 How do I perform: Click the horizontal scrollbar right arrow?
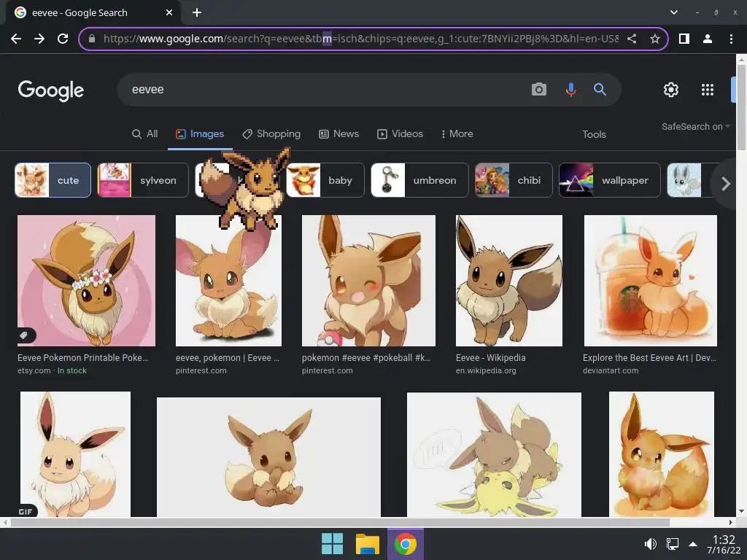(x=730, y=522)
